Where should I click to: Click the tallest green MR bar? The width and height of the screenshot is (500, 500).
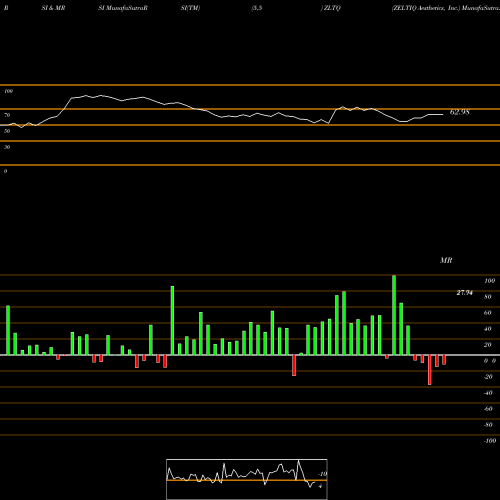pos(394,315)
